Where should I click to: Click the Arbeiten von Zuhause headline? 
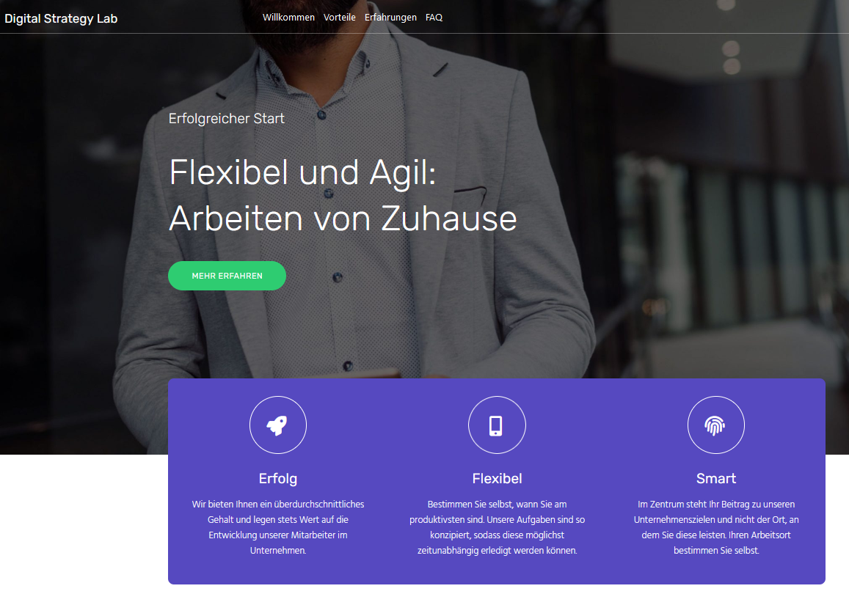tap(343, 218)
